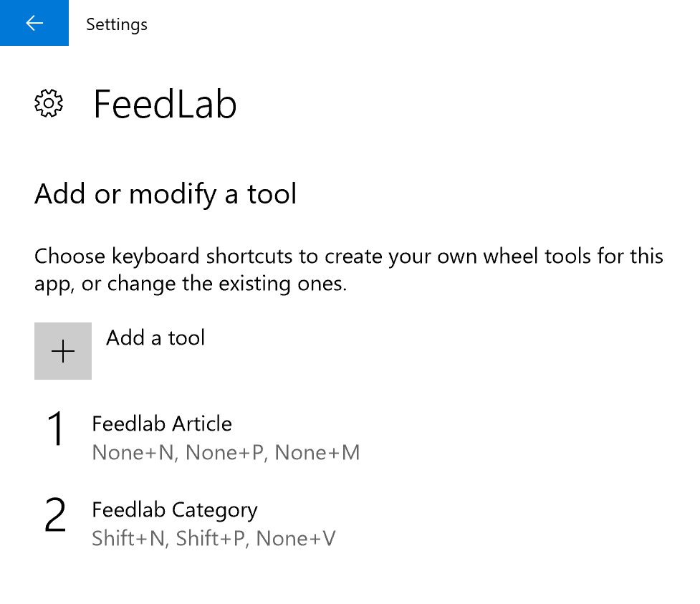Click the gear icon beside FeedLab
The width and height of the screenshot is (700, 604).
coord(49,104)
